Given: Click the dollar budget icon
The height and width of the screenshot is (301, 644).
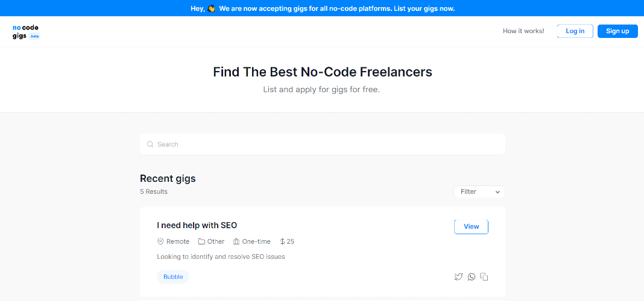Looking at the screenshot, I should pos(282,241).
